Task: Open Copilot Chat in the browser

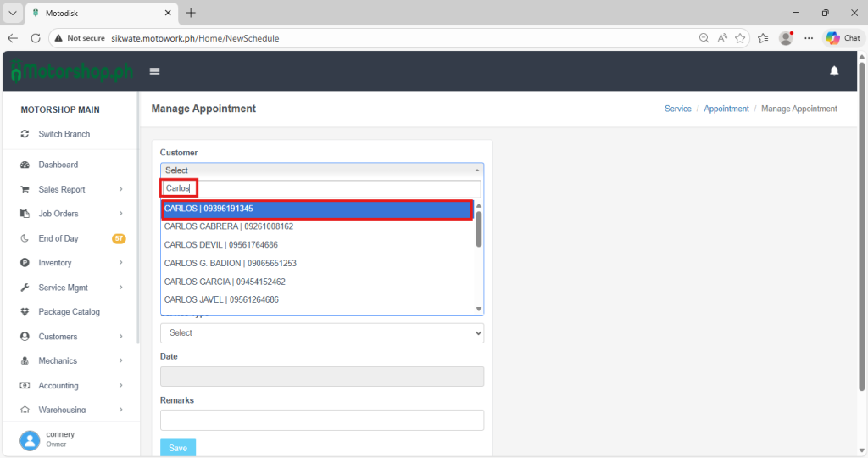Action: 843,38
